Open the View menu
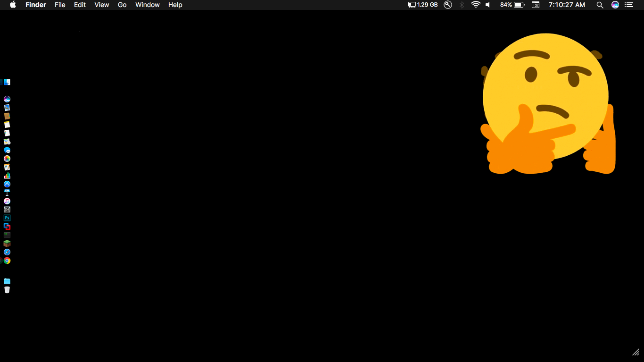The height and width of the screenshot is (362, 644). point(102,5)
